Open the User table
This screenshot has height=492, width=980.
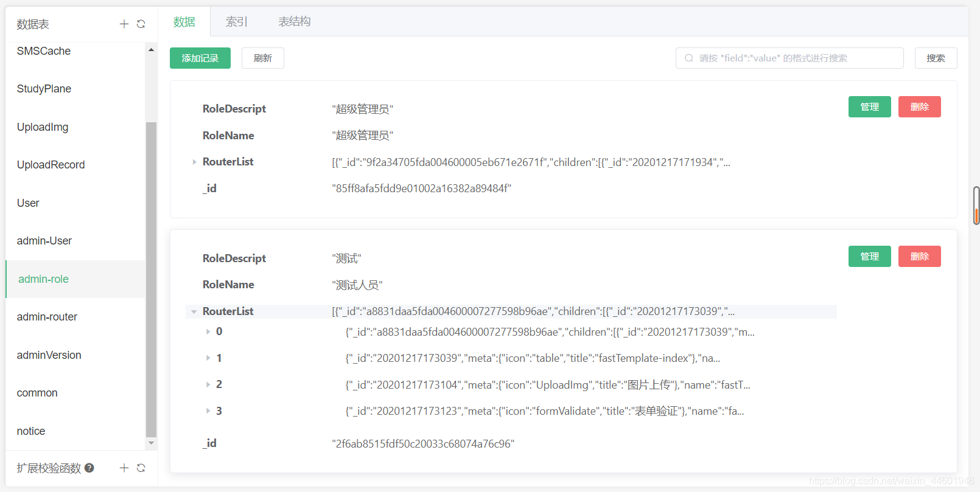coord(75,203)
